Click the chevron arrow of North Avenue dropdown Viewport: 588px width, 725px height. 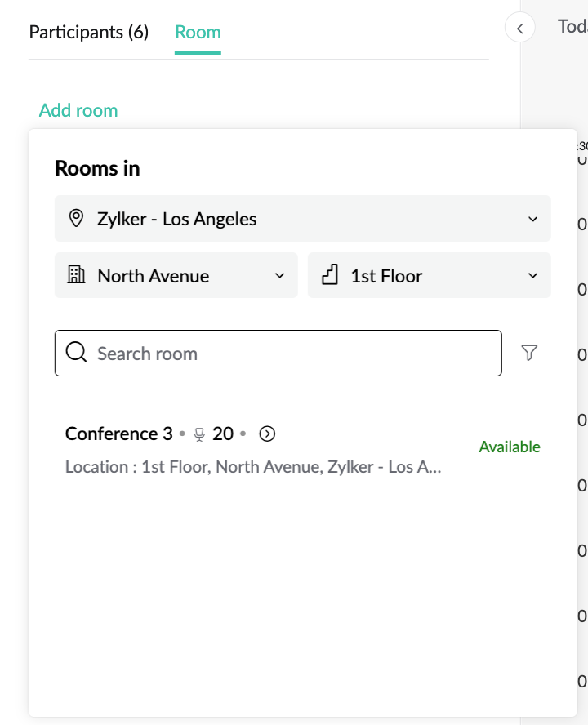[279, 276]
